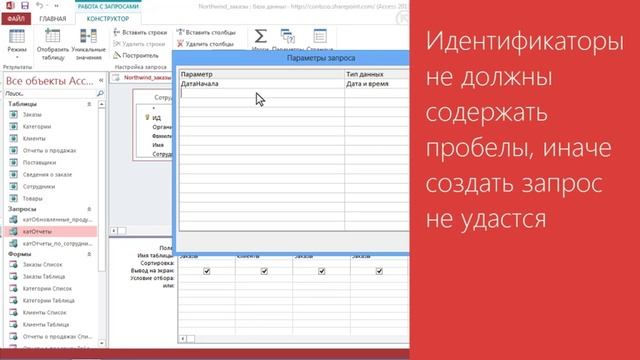
Task: Click the Northwind_заказы query document tab
Action: [x=142, y=78]
